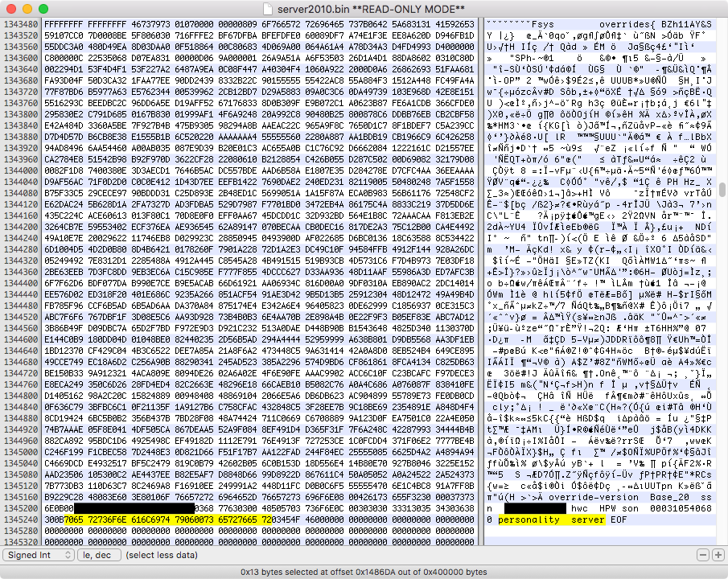Click hex value 7B773DB3 in row 1345120
The image size is (728, 579).
64,486
